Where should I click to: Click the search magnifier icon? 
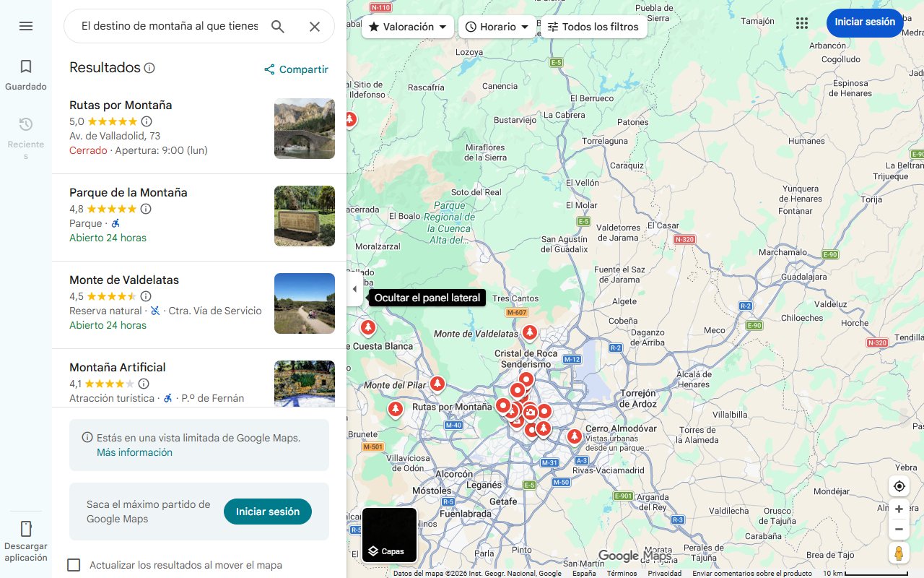[x=278, y=27]
